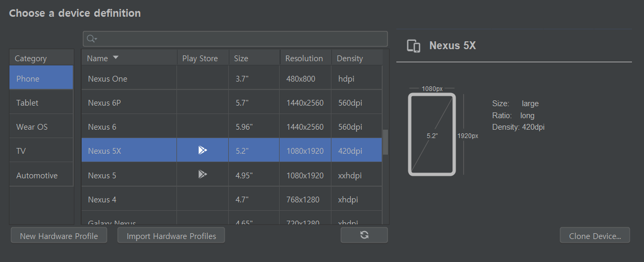The width and height of the screenshot is (644, 262).
Task: Click the 1440x2560 cell in Nexus 6P row
Action: (305, 102)
